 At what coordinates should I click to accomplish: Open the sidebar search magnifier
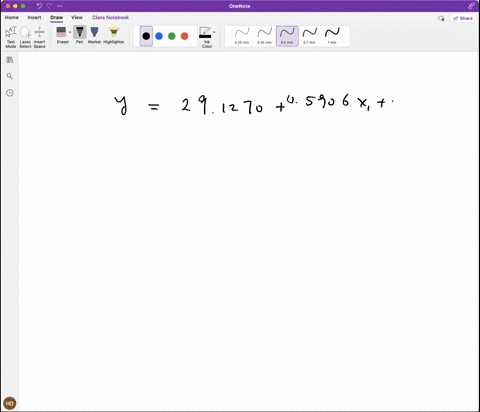(10, 76)
